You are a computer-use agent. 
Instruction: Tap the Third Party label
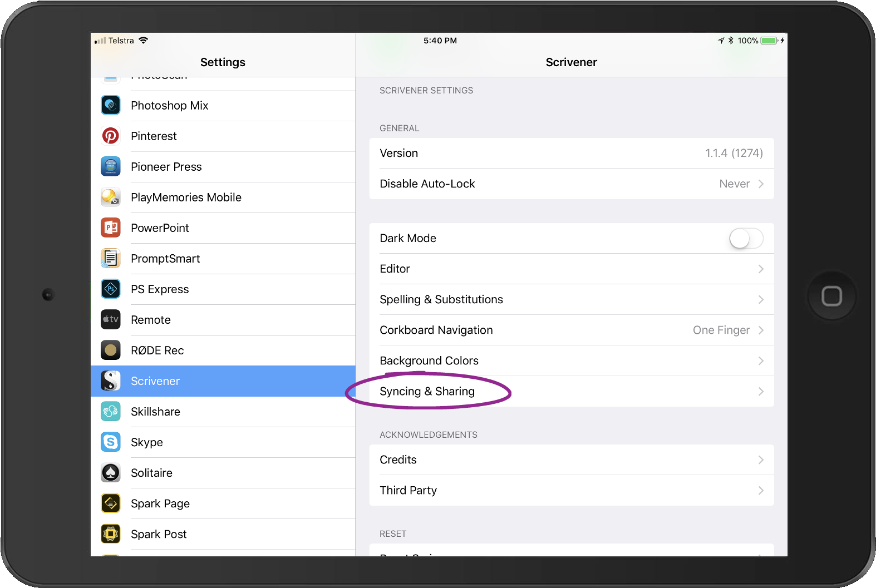pyautogui.click(x=408, y=490)
